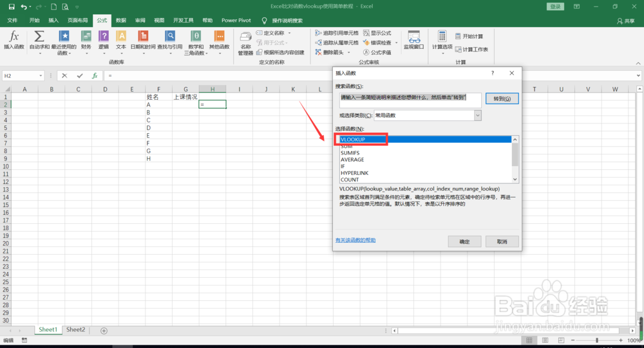Open Date & Time (日期和时间) functions
Image resolution: width=644 pixels, height=348 pixels.
tap(143, 41)
